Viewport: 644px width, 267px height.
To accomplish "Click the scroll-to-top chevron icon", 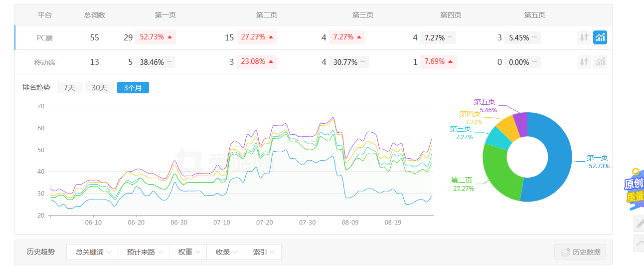I will coord(639,243).
